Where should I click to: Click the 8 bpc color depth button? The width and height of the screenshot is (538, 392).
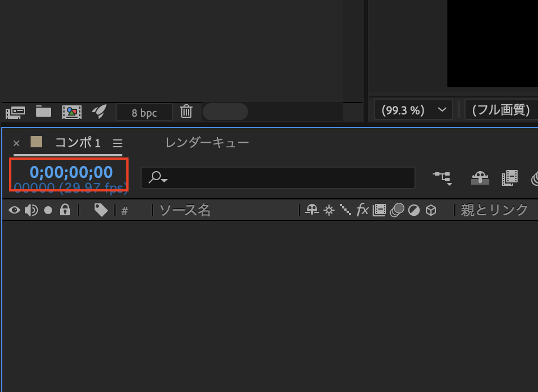coord(144,112)
